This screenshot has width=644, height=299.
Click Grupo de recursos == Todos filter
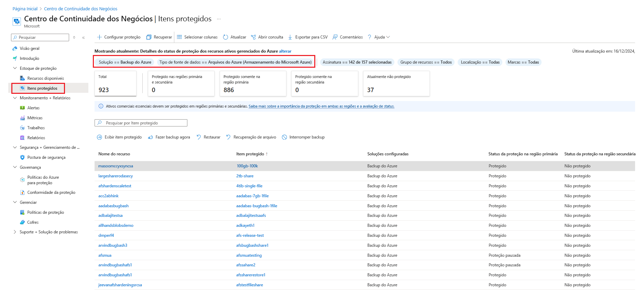[x=426, y=62]
